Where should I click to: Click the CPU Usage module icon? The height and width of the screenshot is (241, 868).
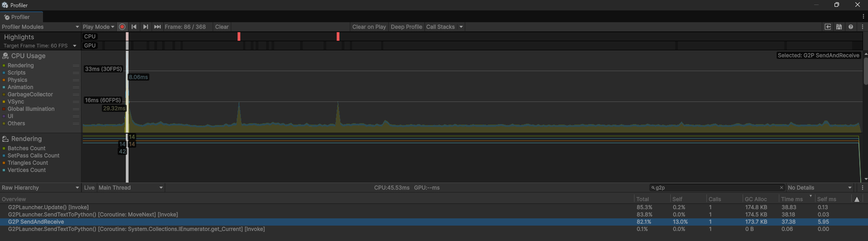click(5, 56)
